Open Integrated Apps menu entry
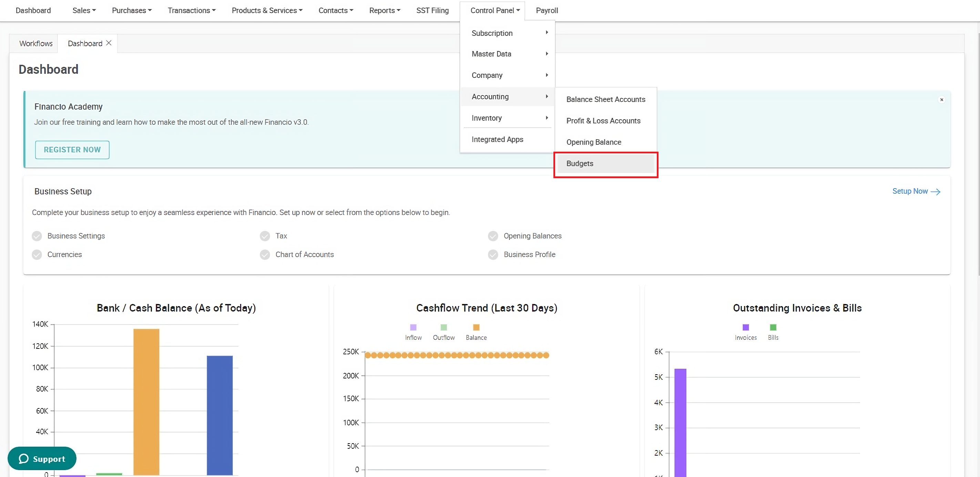The image size is (980, 477). [x=507, y=139]
